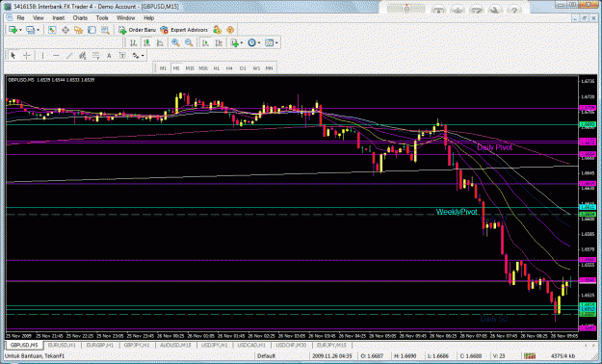Viewport: 602px width, 364px height.
Task: Switch to the AUDUSD,M15 chart tab
Action: point(176,345)
